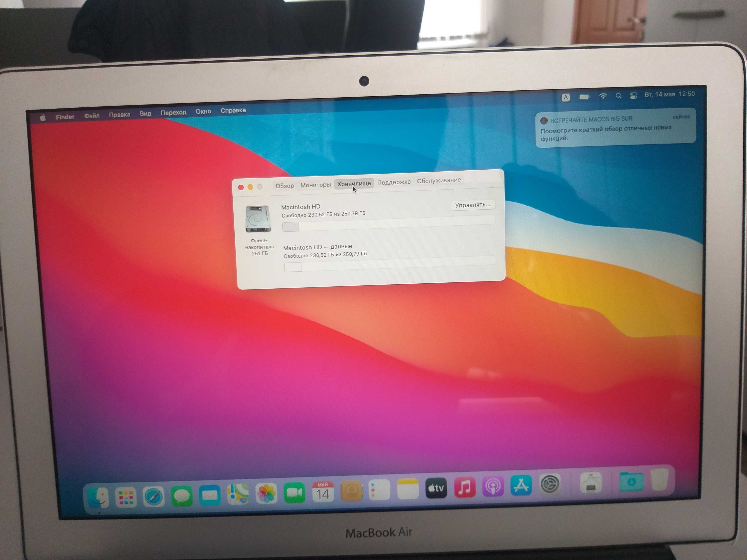Open Finder from the Dock
Image resolution: width=747 pixels, height=560 pixels.
point(98,498)
